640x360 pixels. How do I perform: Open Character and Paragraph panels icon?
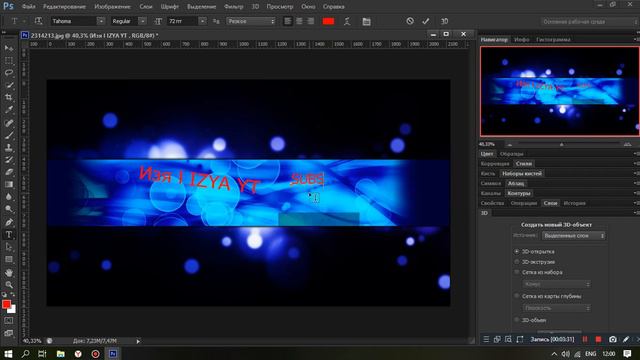point(366,21)
